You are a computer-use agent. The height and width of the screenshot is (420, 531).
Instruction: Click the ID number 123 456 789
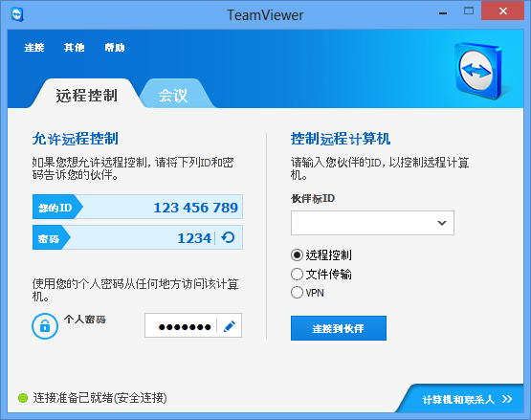point(195,208)
